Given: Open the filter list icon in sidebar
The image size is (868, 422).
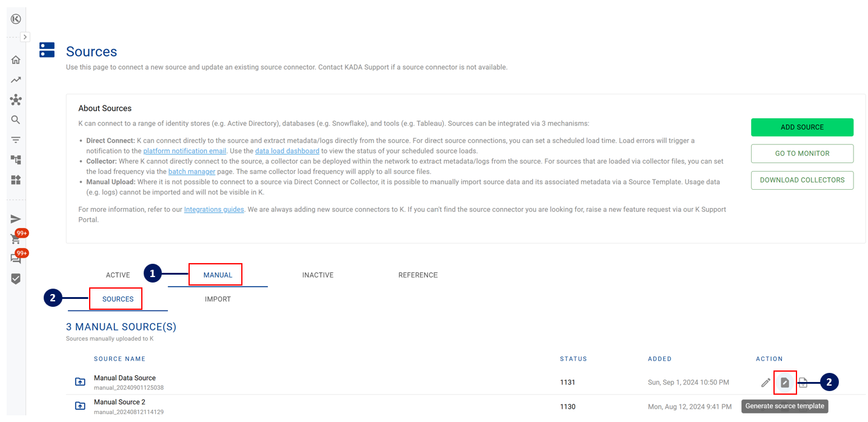Looking at the screenshot, I should click(x=16, y=139).
